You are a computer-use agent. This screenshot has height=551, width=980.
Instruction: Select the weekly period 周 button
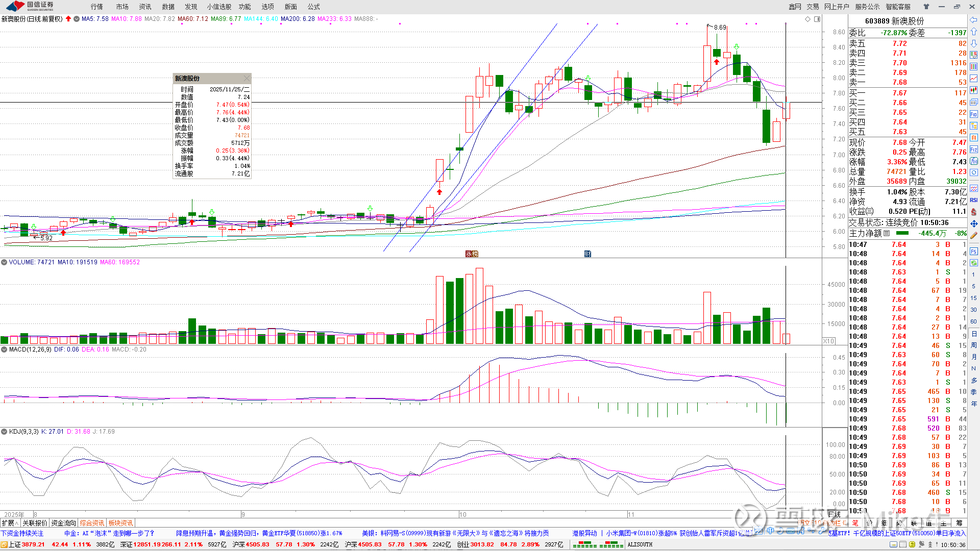pyautogui.click(x=974, y=345)
